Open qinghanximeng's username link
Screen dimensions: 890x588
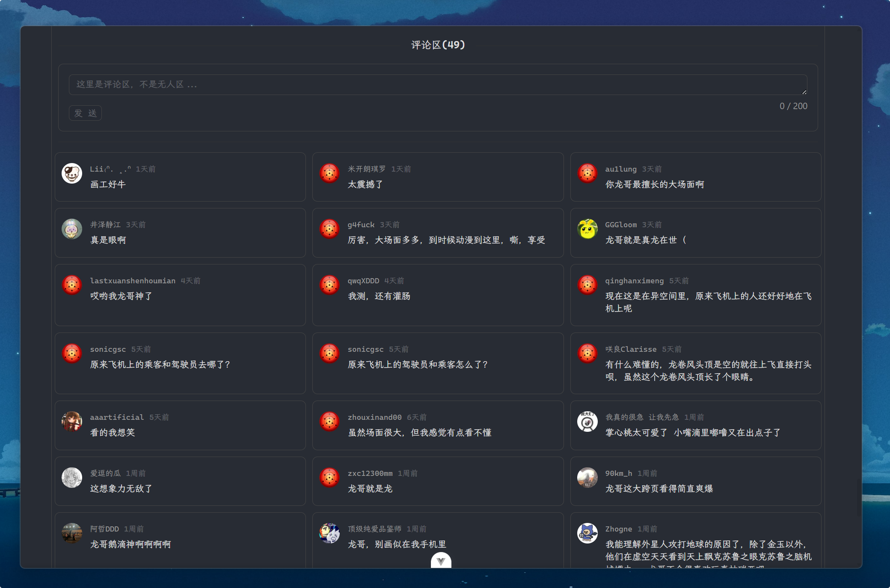coord(634,281)
